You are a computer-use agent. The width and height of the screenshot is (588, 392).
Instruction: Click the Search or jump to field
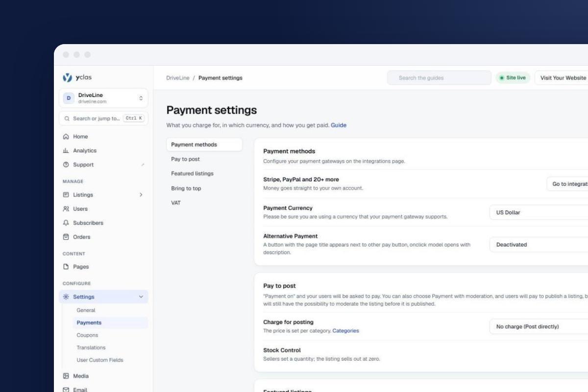pos(103,119)
